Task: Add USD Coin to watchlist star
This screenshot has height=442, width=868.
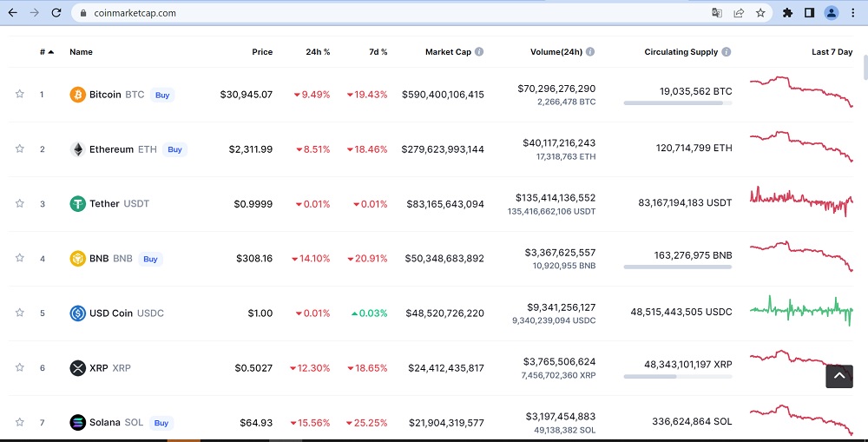Action: click(x=19, y=313)
